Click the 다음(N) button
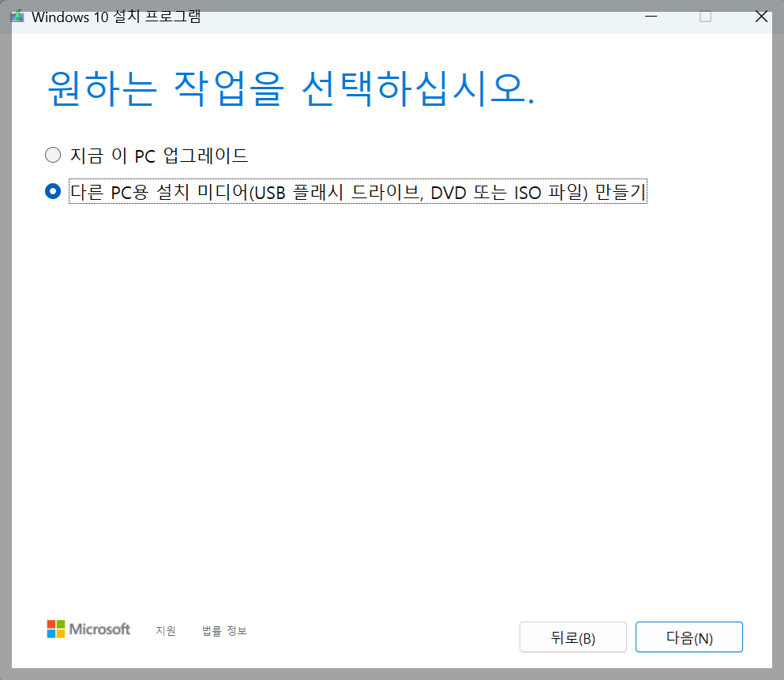 point(689,637)
